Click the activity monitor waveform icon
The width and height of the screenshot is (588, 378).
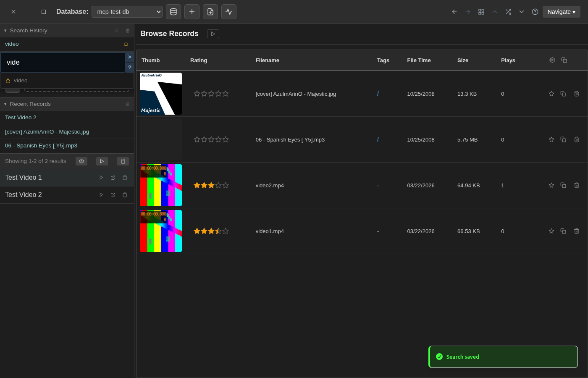click(x=229, y=12)
